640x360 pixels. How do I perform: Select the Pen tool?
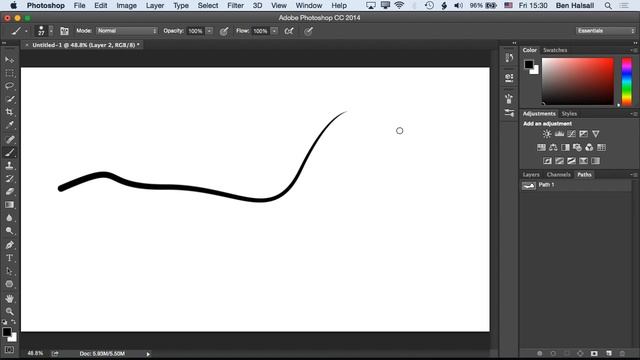(9, 245)
